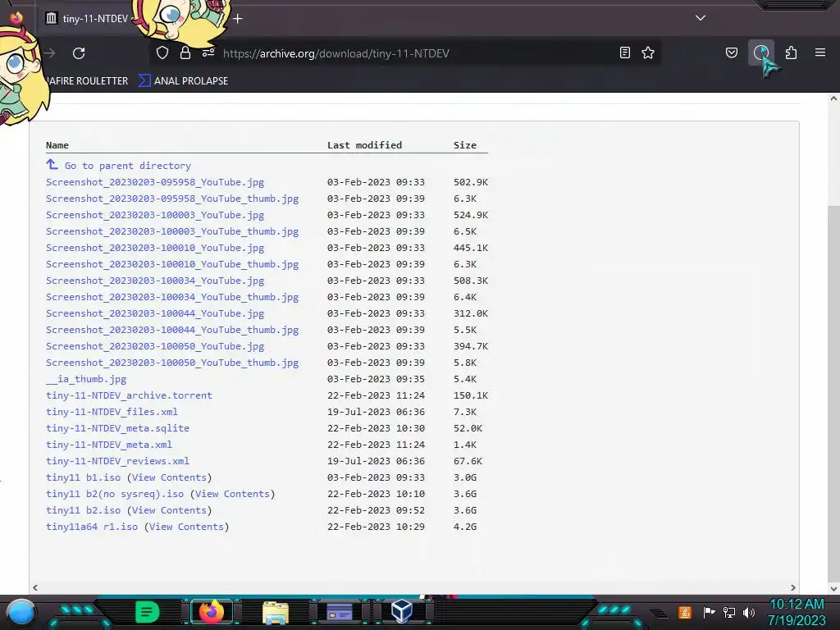Screen dimensions: 840x630
Task: Open the orange Java tray icon
Action: pos(685,612)
